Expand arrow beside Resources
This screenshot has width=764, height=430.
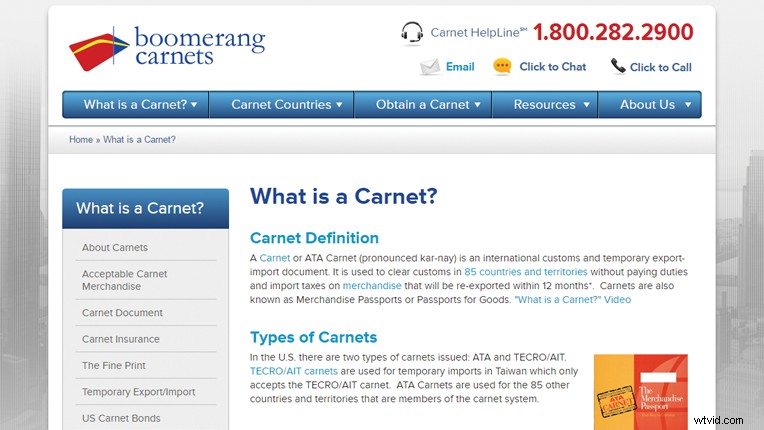(587, 105)
